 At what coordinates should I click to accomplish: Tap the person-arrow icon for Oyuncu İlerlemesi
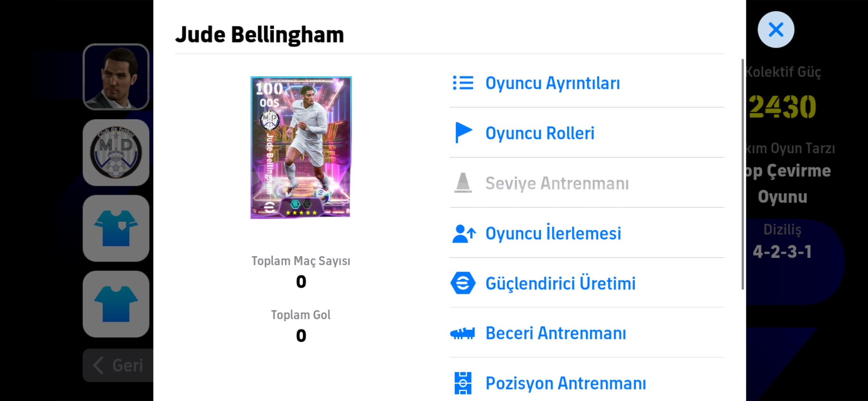click(464, 234)
